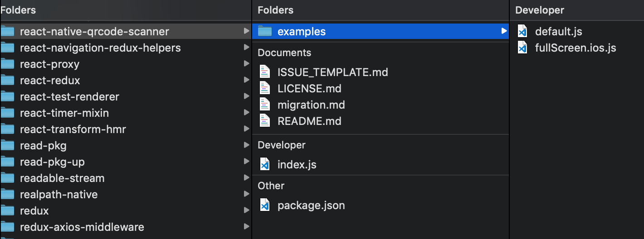Click the package.json VS Code file icon
Image resolution: width=644 pixels, height=239 pixels.
click(x=265, y=205)
